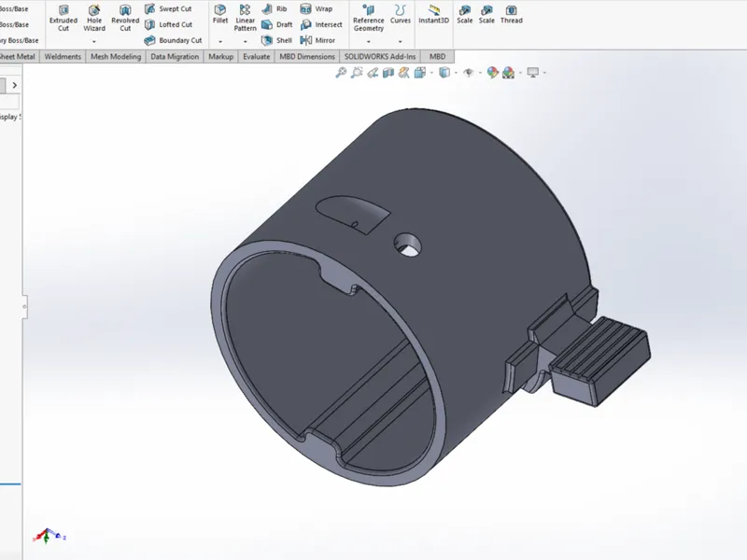Expand panel with right chevron arrow
747x560 pixels.
pyautogui.click(x=15, y=85)
